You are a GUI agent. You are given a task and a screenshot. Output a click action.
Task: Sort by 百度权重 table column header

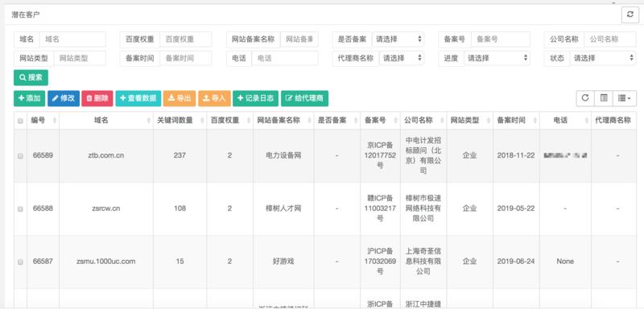point(229,121)
